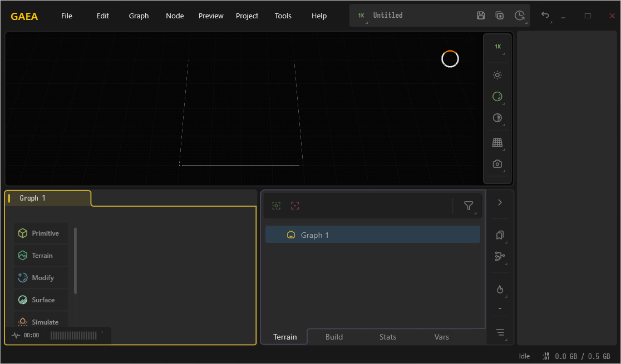The width and height of the screenshot is (621, 364).
Task: Click the camera icon in viewport toolbar
Action: tap(497, 164)
